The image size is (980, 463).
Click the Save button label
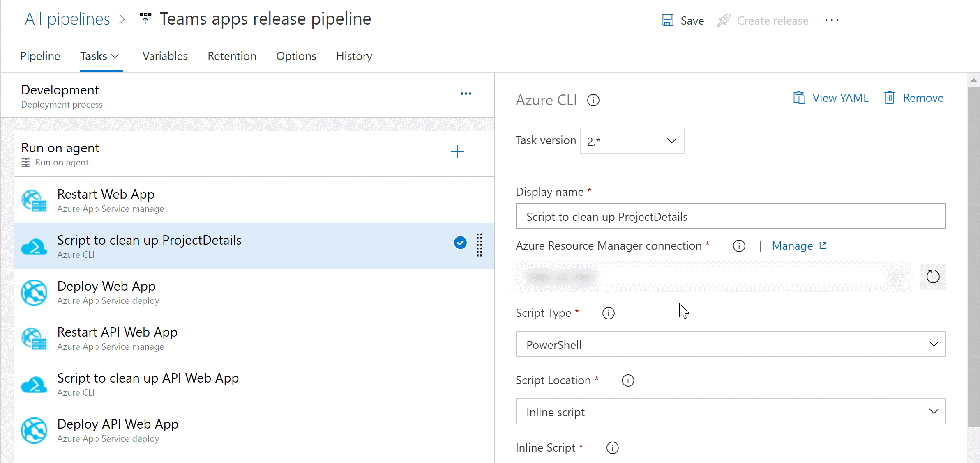692,21
